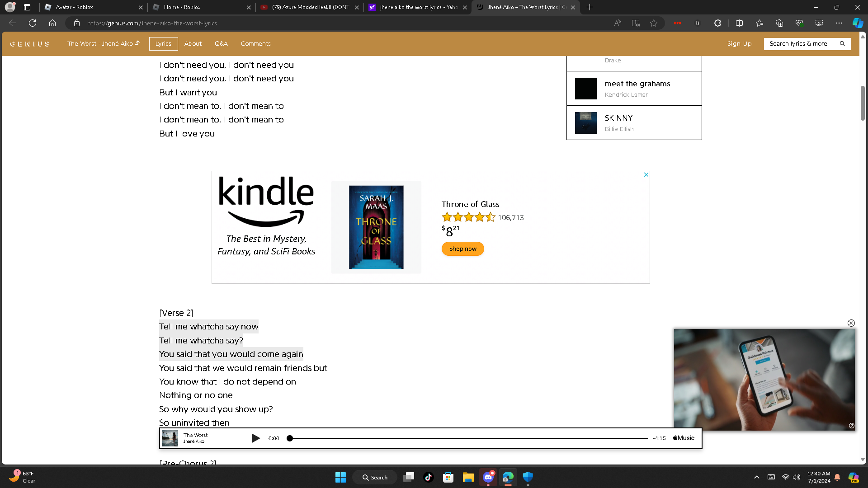868x488 pixels.
Task: Go back to the previous page
Action: tap(13, 23)
